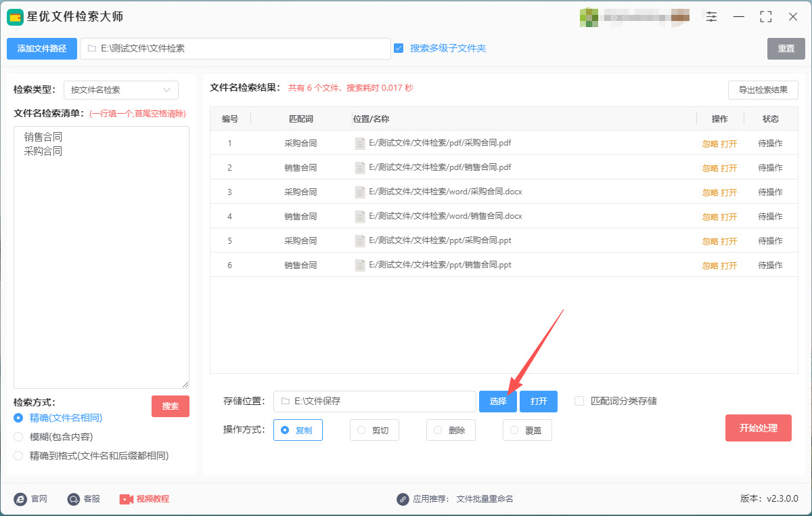Click file icon for pdf/销售合同.pdf row

pyautogui.click(x=360, y=167)
